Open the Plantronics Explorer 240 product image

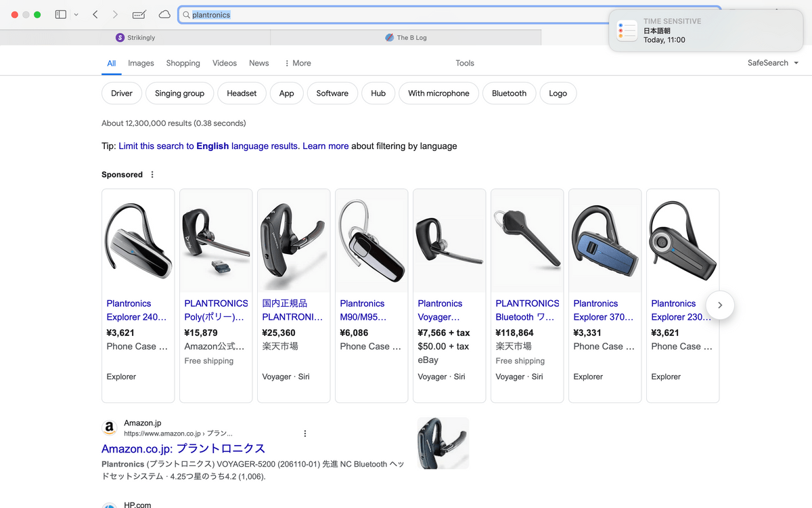pyautogui.click(x=138, y=241)
